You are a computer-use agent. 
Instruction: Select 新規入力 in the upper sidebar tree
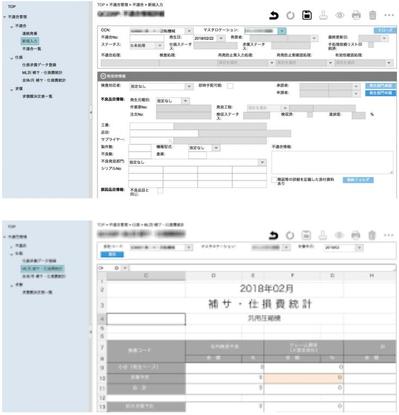coord(30,41)
